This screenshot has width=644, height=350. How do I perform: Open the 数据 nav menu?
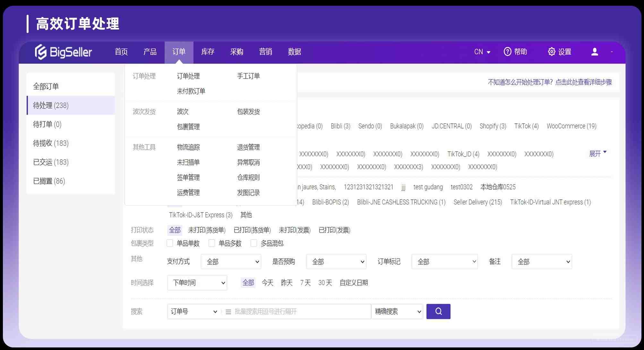click(294, 52)
